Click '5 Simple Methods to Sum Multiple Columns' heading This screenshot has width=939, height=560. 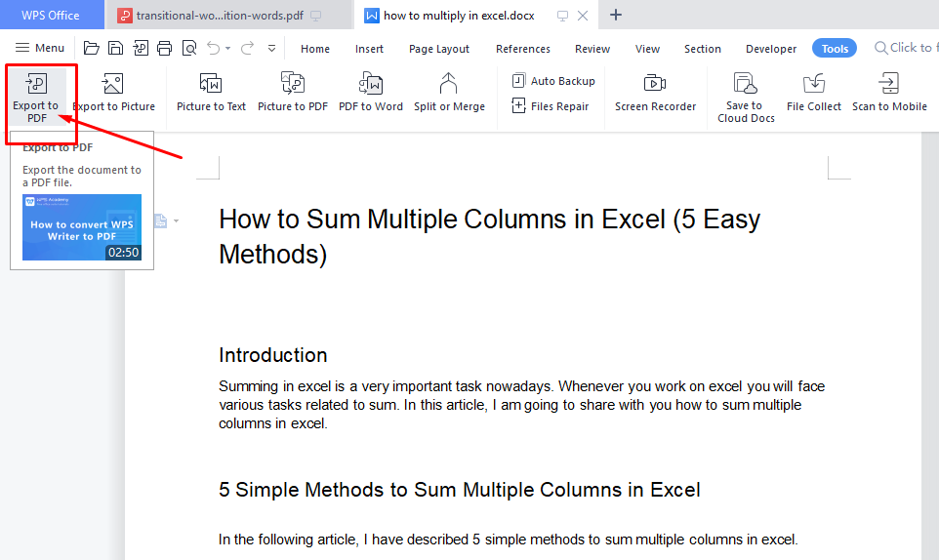460,490
